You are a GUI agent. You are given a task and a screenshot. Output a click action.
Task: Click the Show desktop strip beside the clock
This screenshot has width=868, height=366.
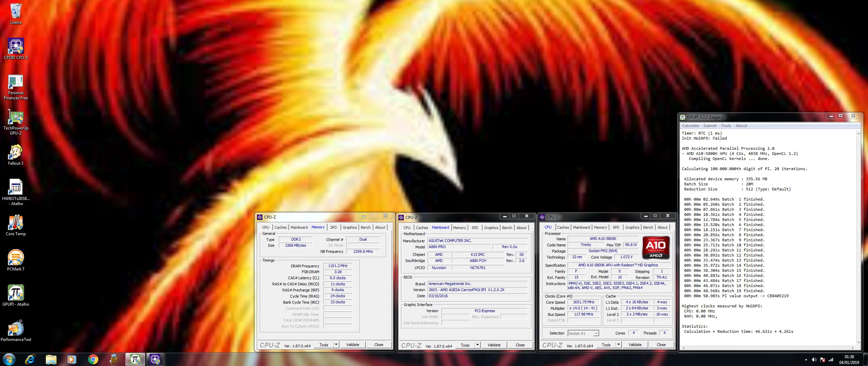point(866,359)
